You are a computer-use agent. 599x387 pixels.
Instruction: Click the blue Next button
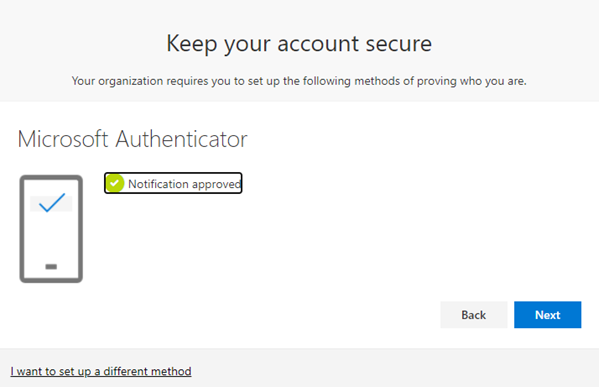click(x=547, y=314)
